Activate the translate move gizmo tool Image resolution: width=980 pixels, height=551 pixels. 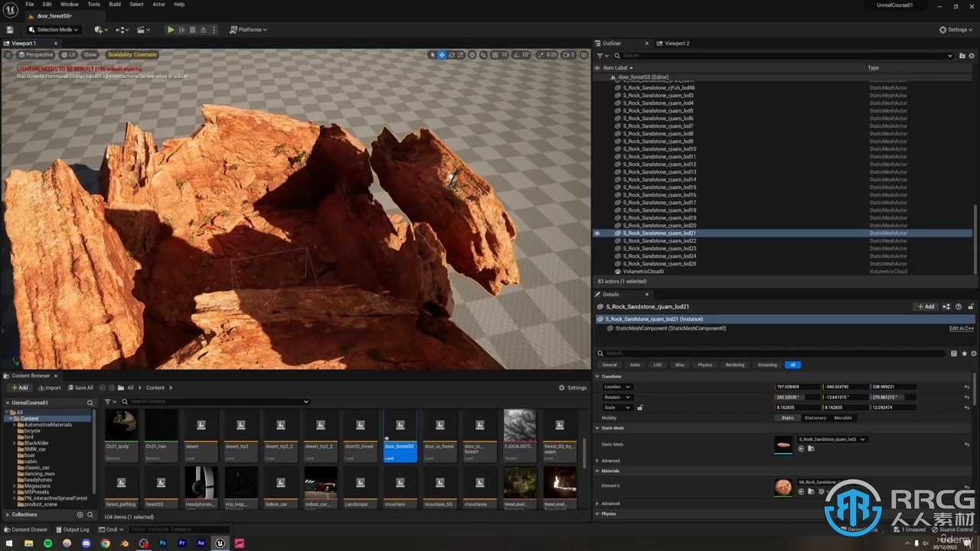[x=442, y=55]
